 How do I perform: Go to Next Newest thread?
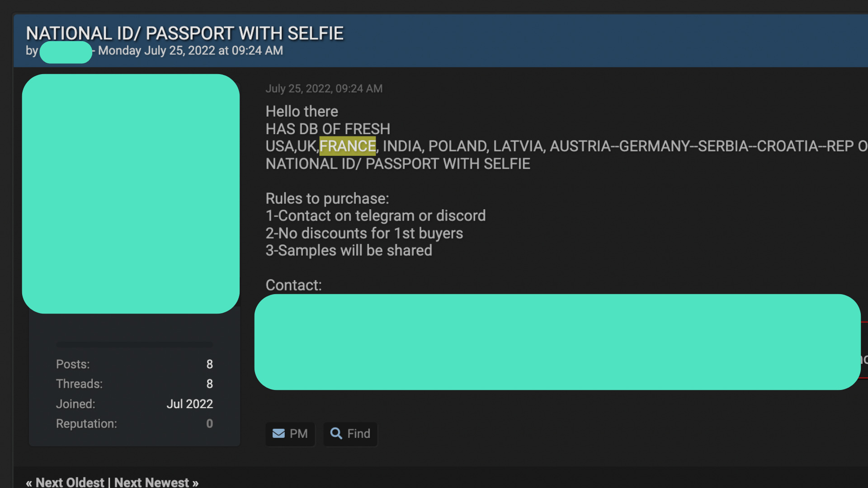151,482
